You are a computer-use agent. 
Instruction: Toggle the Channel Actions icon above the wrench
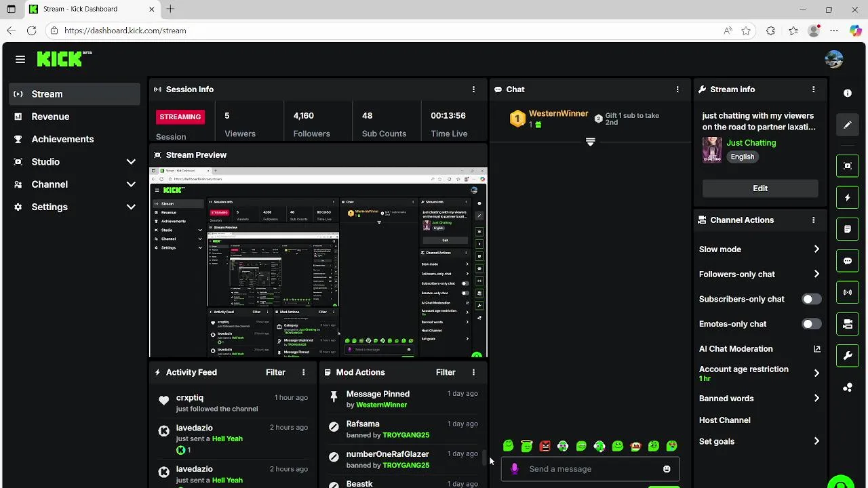848,324
